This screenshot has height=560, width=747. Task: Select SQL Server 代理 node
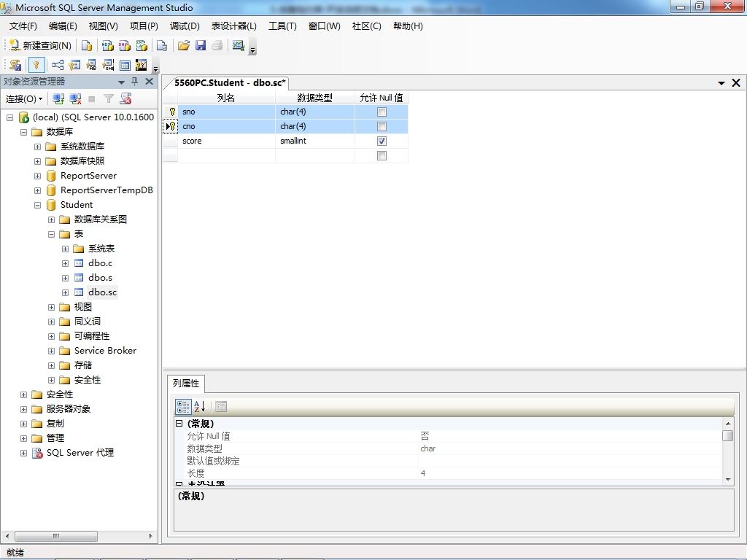pyautogui.click(x=80, y=452)
